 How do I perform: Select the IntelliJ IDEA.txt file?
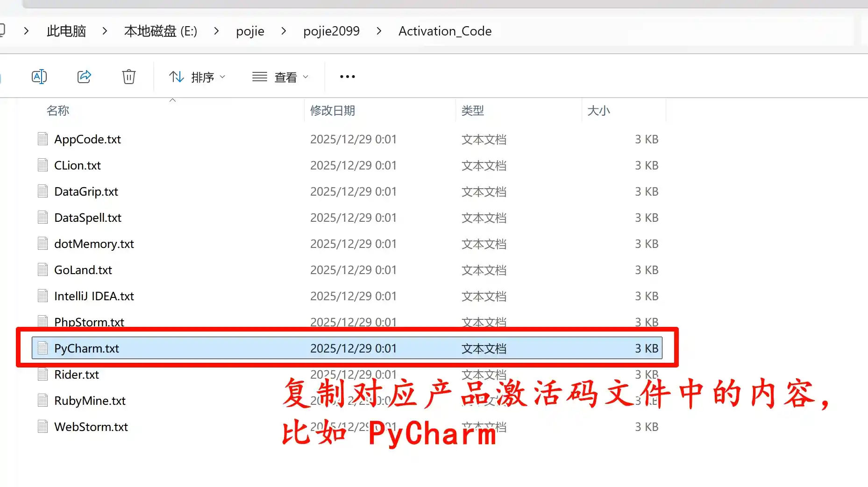click(94, 296)
